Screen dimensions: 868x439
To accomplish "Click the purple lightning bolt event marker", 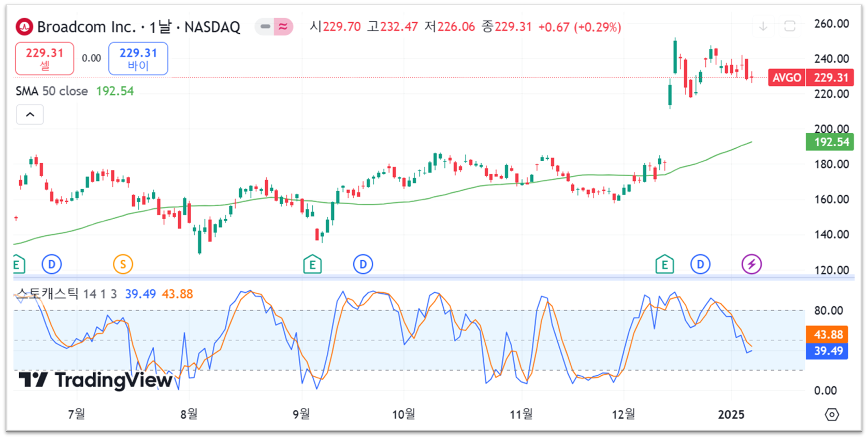I will click(x=751, y=264).
